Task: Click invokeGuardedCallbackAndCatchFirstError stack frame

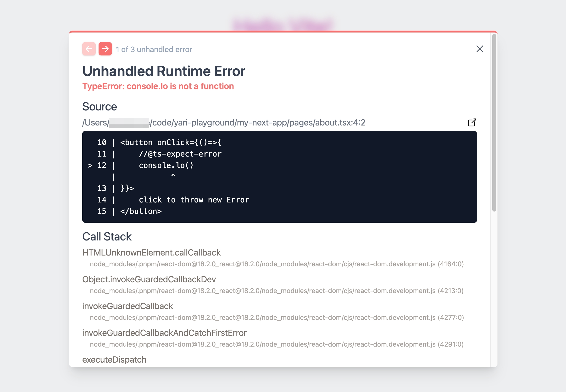Action: pyautogui.click(x=164, y=333)
